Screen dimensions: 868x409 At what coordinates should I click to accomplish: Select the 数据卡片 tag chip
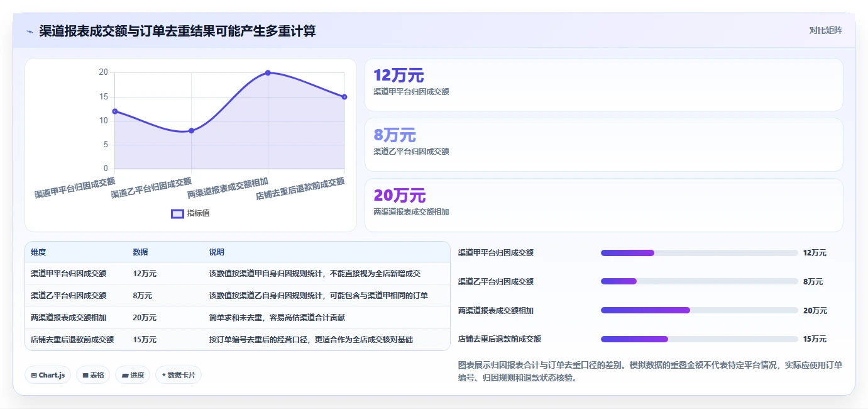click(x=179, y=375)
